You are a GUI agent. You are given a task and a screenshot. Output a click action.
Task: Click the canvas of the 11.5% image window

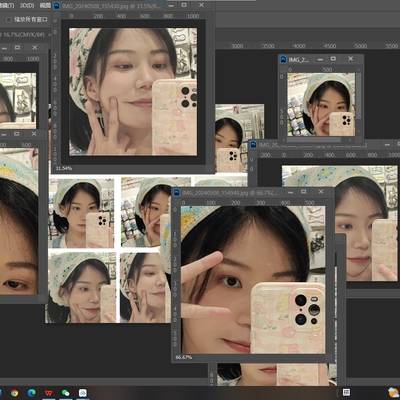tap(133, 92)
